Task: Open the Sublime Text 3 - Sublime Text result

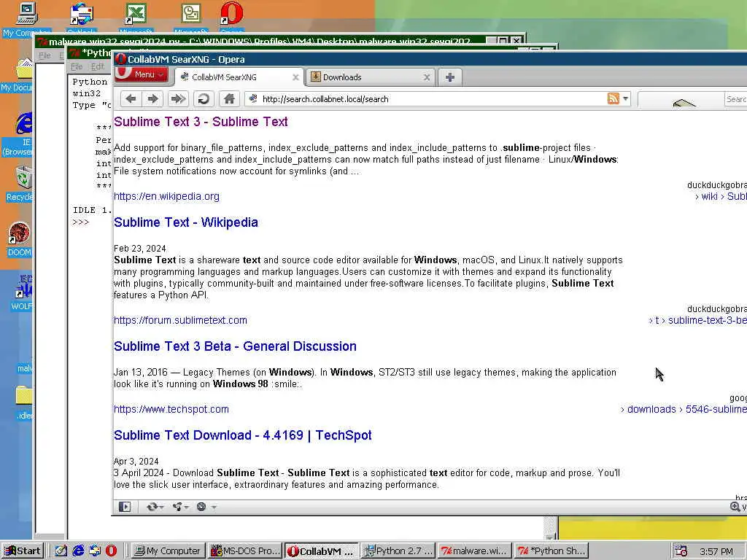Action: [201, 122]
